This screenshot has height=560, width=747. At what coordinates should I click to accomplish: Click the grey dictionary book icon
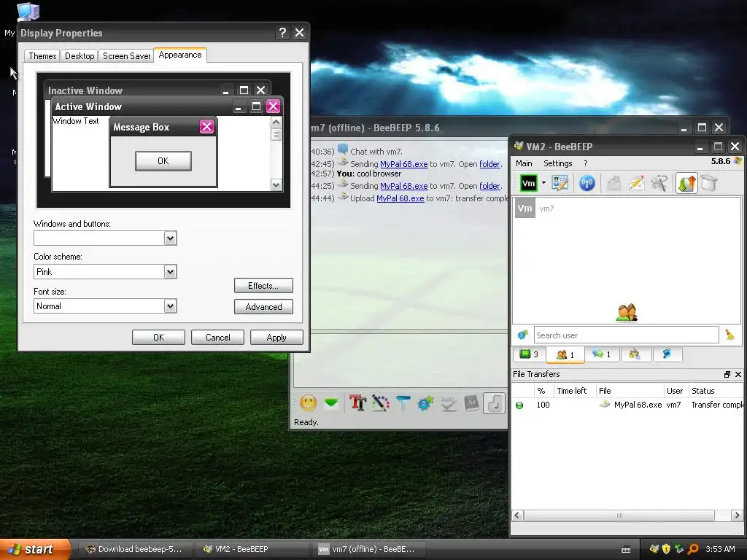471,403
